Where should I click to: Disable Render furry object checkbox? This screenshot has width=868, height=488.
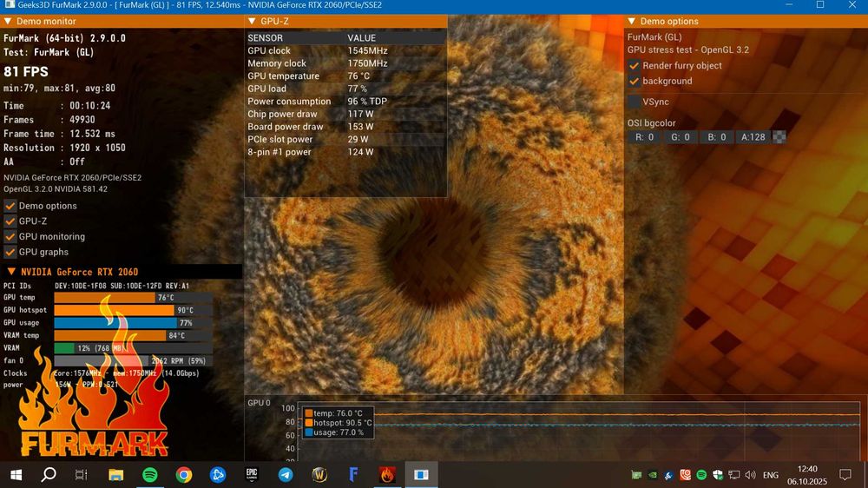click(x=634, y=65)
